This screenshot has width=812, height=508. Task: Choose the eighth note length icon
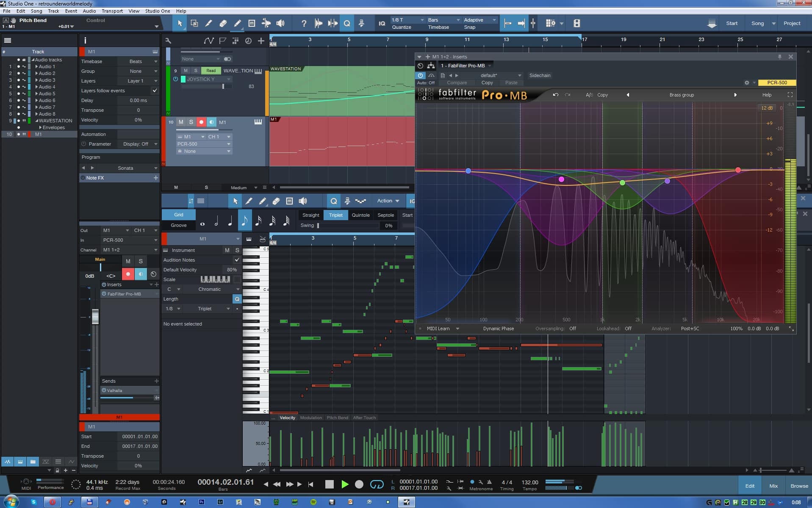(244, 221)
